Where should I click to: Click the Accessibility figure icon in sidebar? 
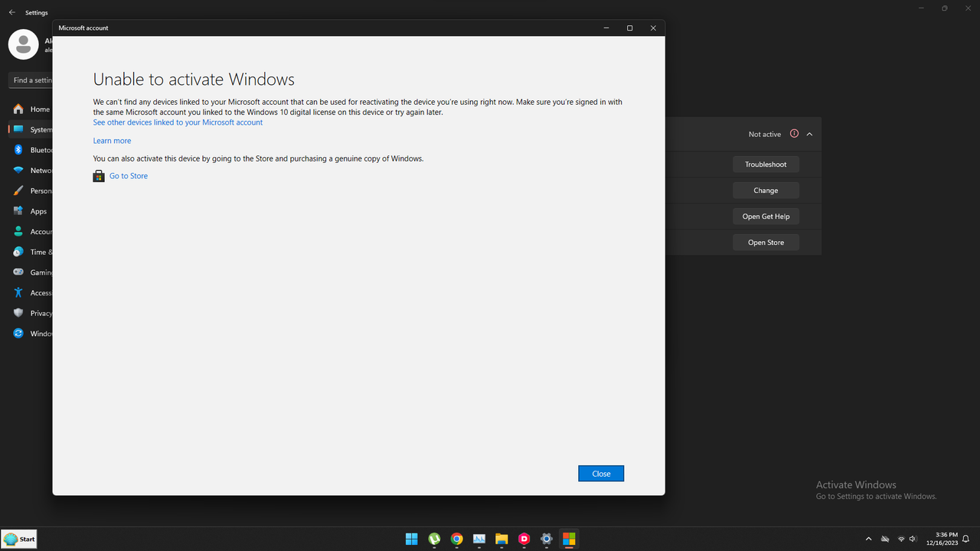[x=18, y=293]
